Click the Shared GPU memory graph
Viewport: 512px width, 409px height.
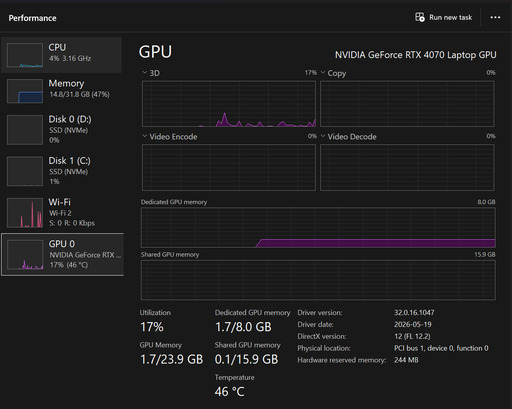pos(318,280)
